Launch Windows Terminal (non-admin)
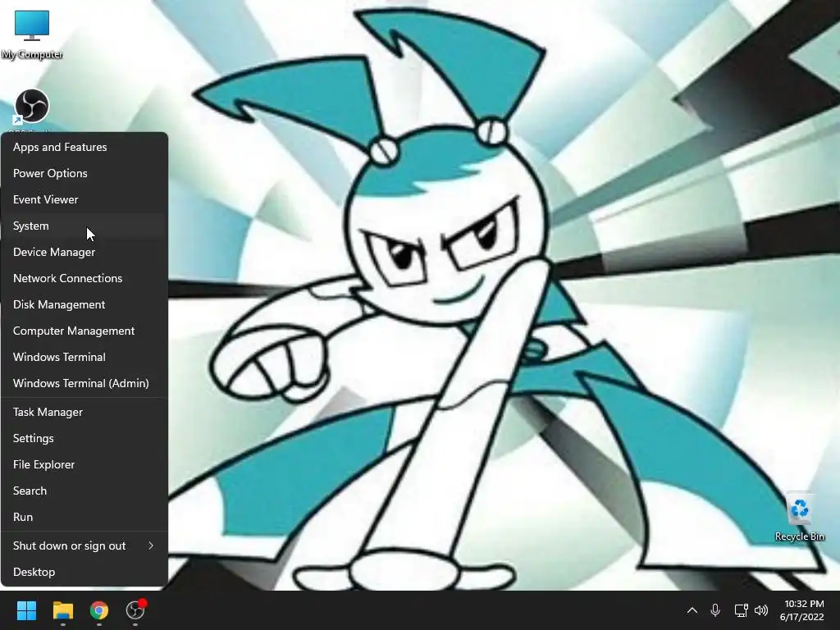Viewport: 840px width, 630px height. tap(84, 357)
